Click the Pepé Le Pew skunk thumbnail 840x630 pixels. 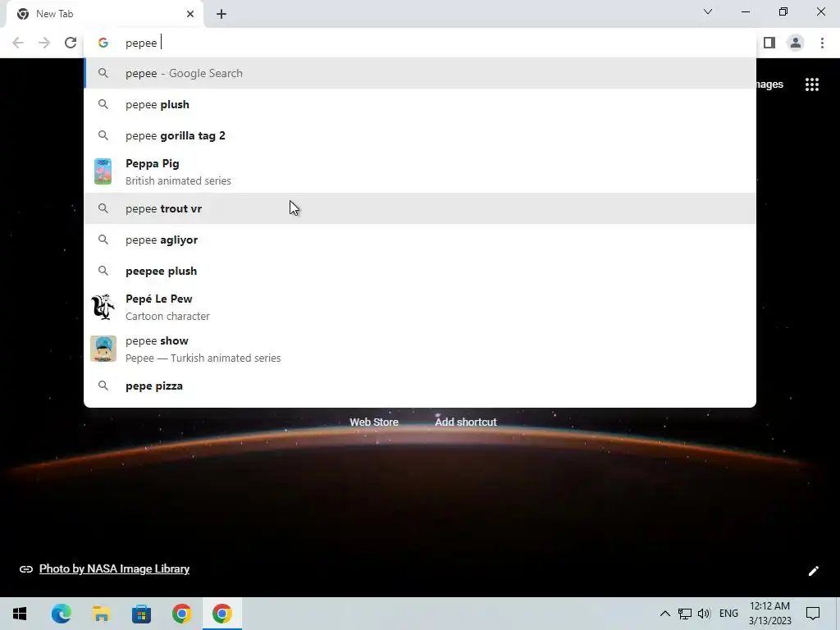coord(103,307)
